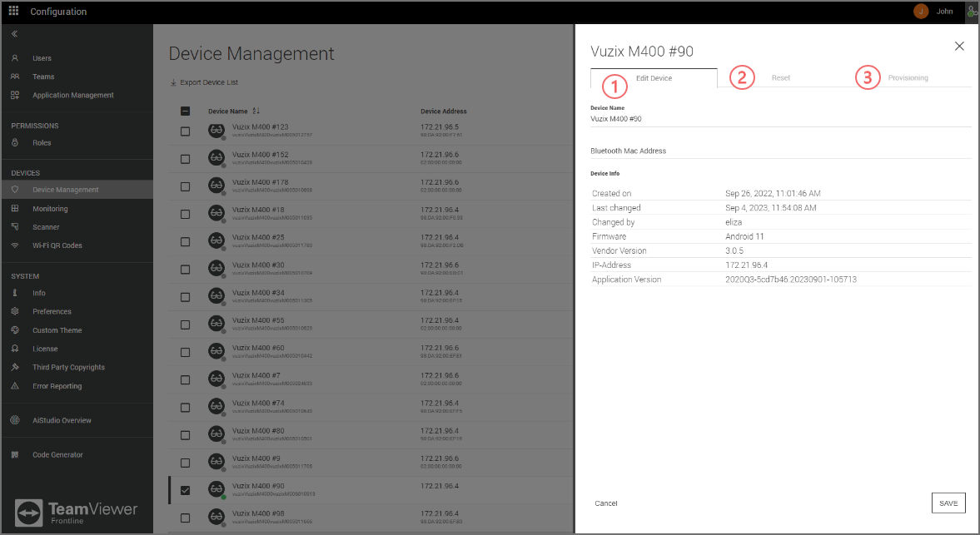Click glasses icon for Vuzix M400 #152
The width and height of the screenshot is (980, 535).
(216, 158)
